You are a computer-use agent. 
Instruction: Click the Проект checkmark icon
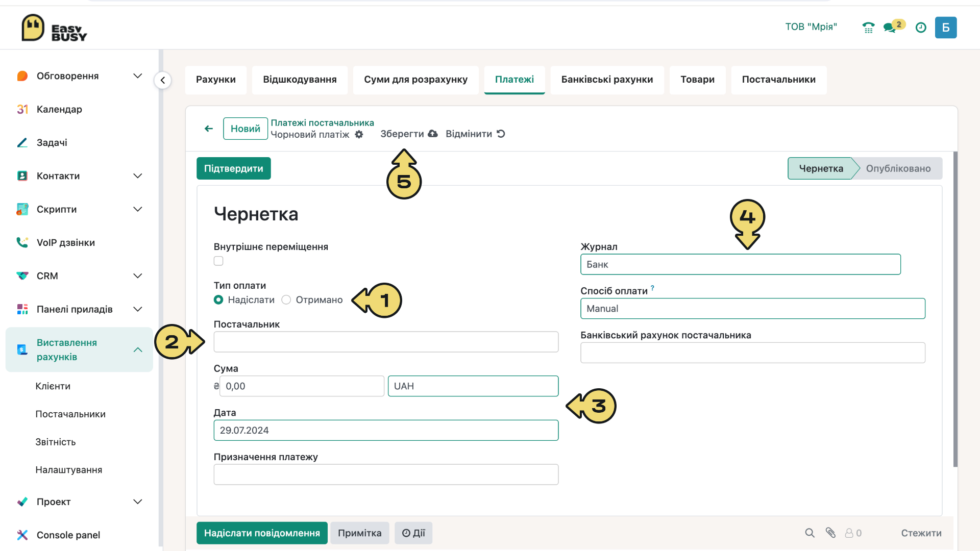(x=22, y=502)
